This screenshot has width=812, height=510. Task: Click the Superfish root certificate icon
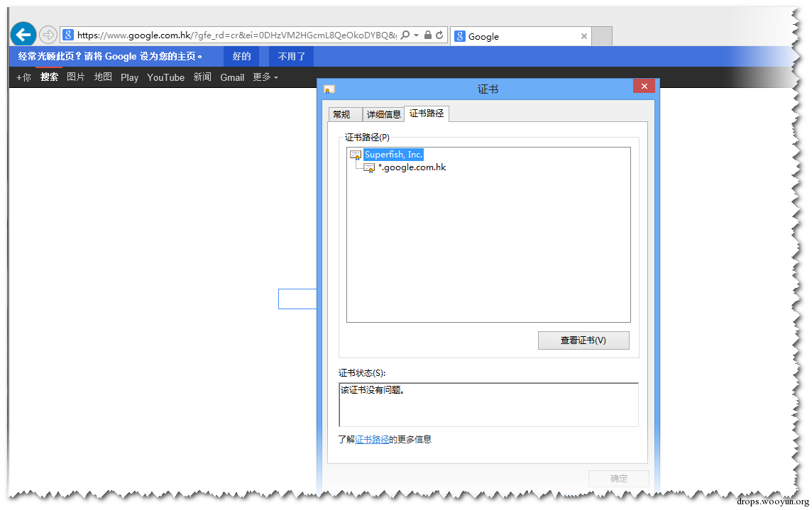coord(356,155)
